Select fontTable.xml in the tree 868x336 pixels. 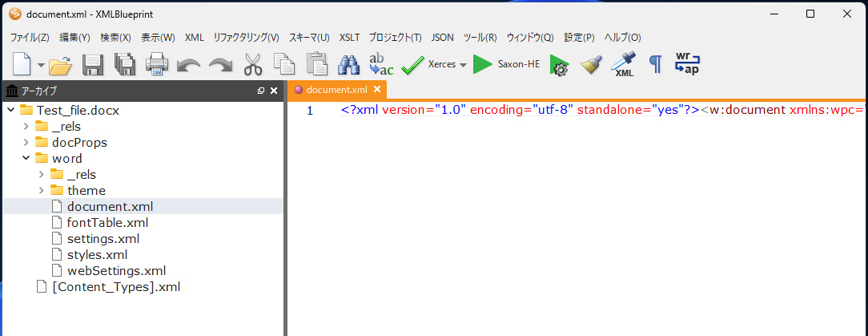107,223
